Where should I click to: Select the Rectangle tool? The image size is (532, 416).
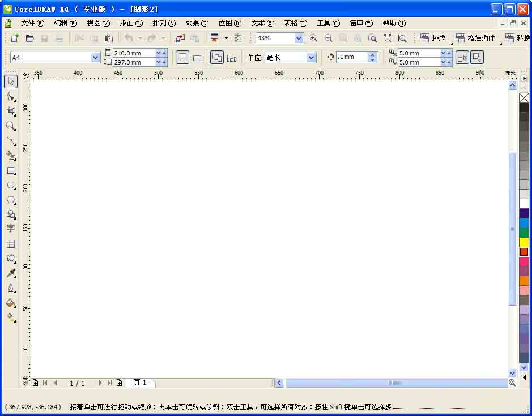[11, 171]
